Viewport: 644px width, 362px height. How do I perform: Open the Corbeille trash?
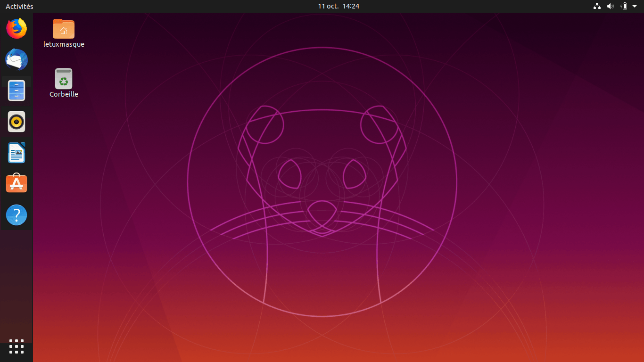point(63,78)
